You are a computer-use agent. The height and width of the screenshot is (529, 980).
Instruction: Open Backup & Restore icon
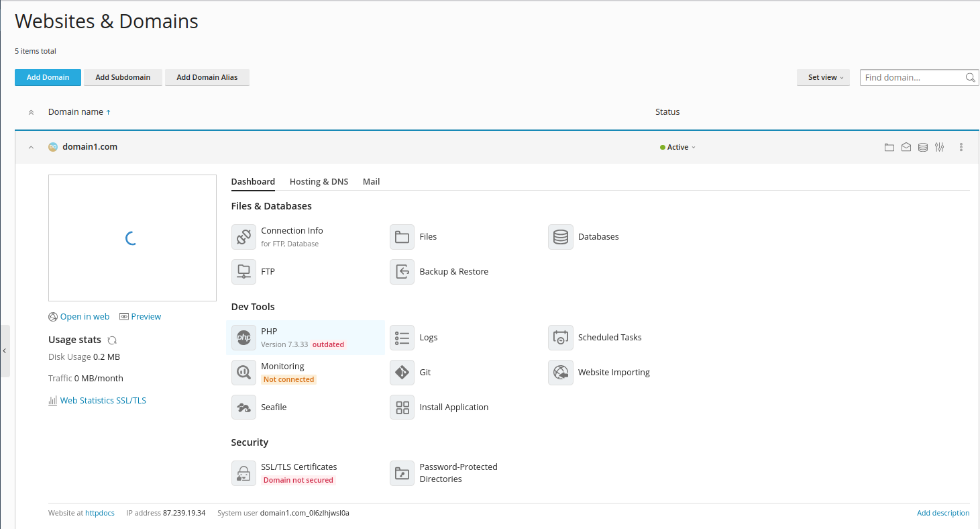(x=402, y=272)
